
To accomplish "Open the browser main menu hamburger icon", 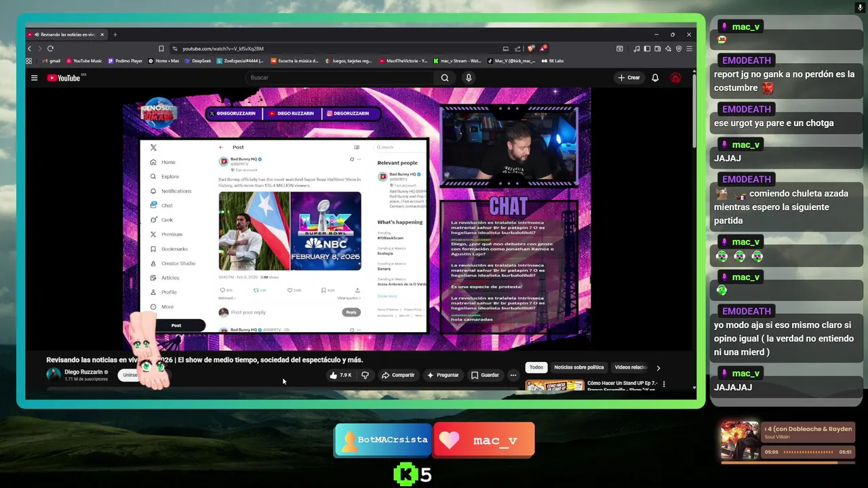I will (x=689, y=49).
